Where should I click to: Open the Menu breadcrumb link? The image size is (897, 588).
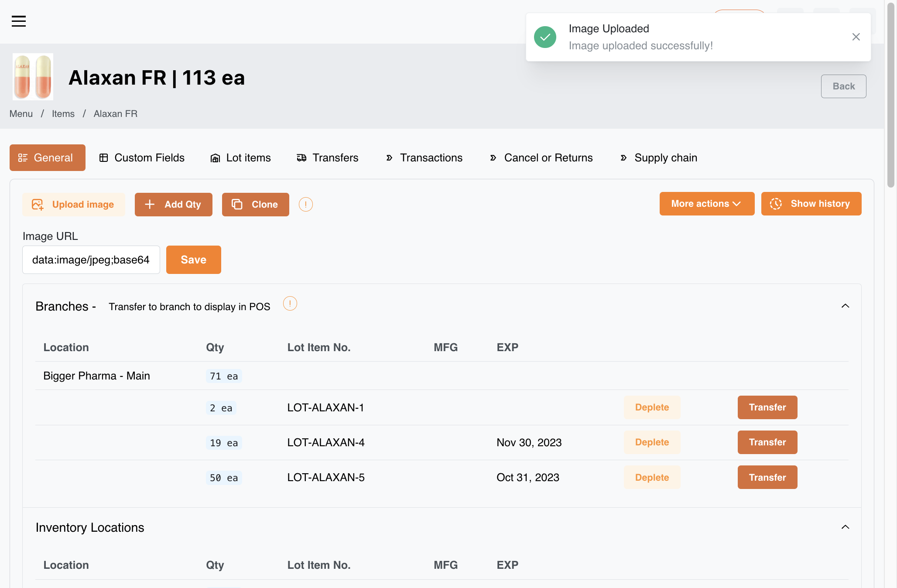pos(21,114)
